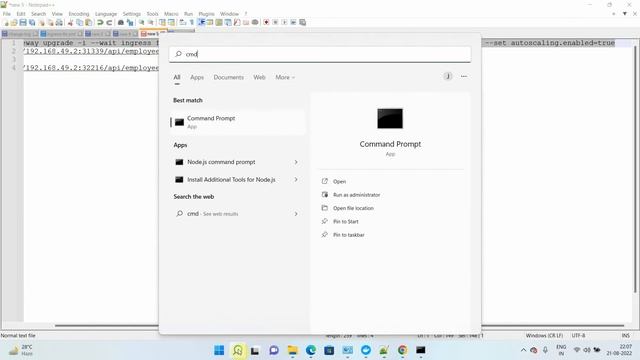Expand Install Additional Tools for Node.js arrow
Image resolution: width=640 pixels, height=360 pixels.
tap(296, 180)
